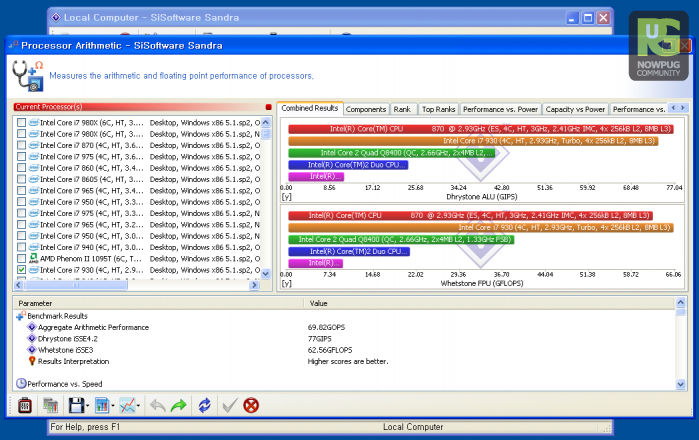Check the Intel Core i7 940 checkbox
Image resolution: width=699 pixels, height=440 pixels.
pyautogui.click(x=21, y=247)
